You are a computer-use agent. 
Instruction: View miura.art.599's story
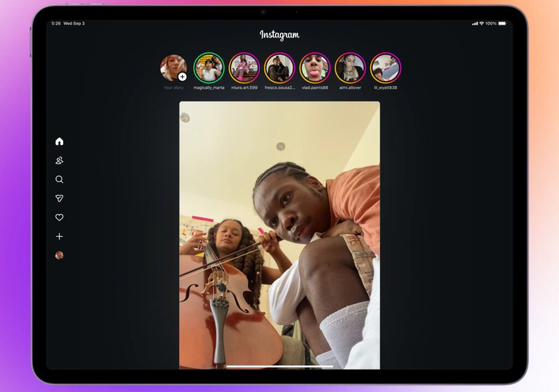point(244,67)
